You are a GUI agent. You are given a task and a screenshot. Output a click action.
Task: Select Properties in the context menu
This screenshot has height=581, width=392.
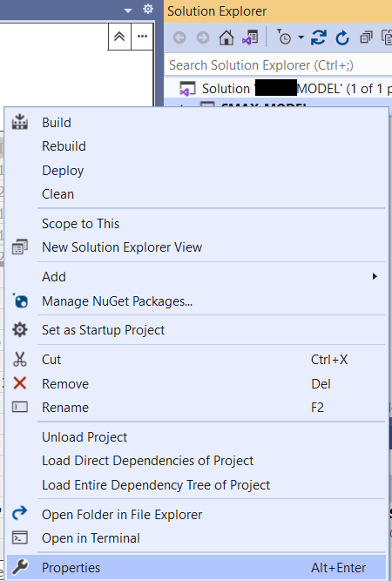(x=196, y=568)
